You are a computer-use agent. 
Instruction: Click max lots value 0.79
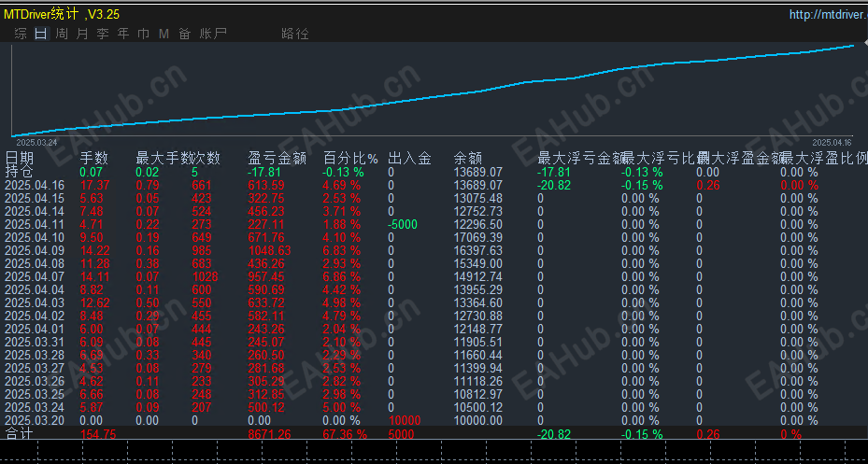click(148, 185)
